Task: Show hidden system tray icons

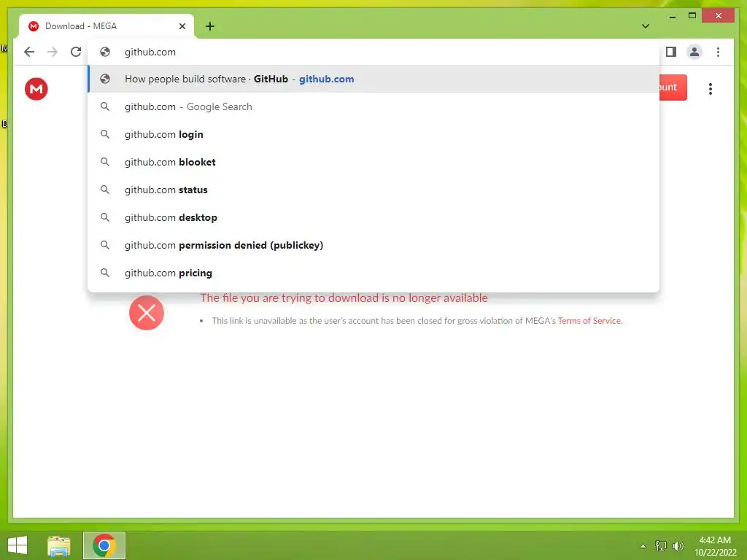Action: tap(643, 546)
